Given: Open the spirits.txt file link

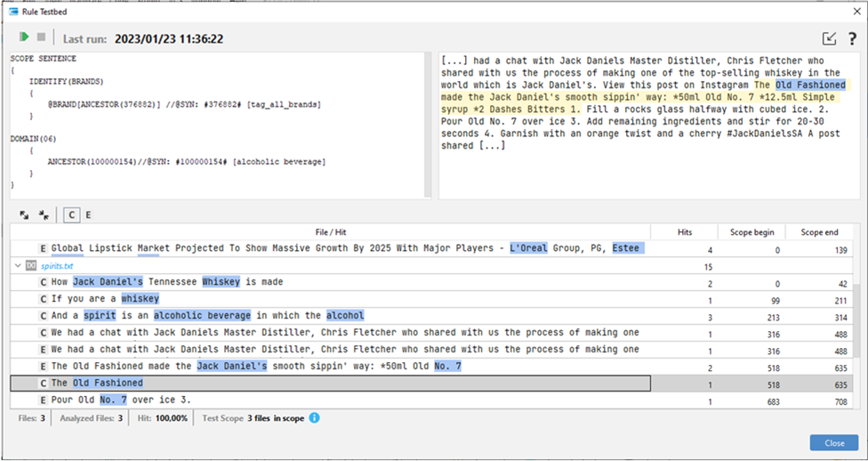Looking at the screenshot, I should coord(58,265).
